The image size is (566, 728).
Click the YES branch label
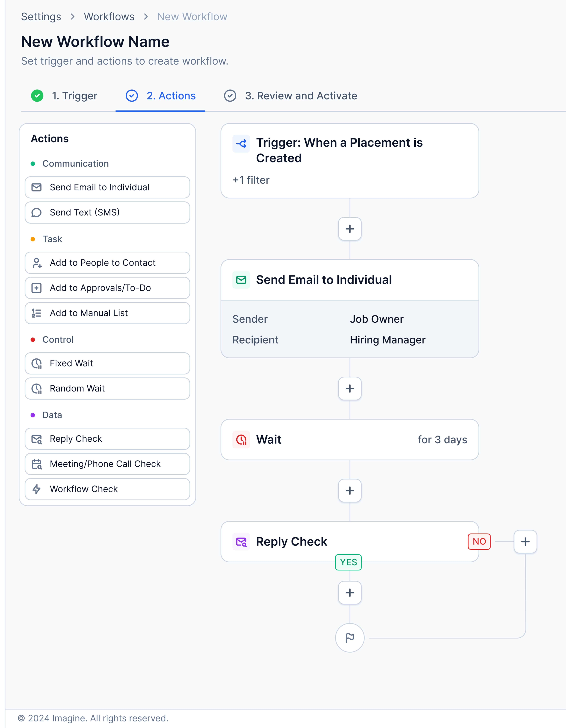click(348, 562)
